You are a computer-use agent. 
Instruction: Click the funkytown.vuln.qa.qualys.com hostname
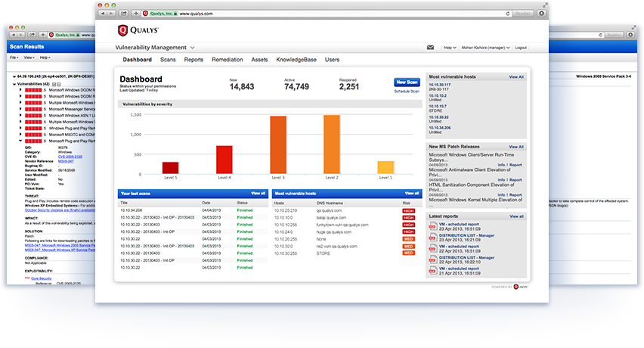point(342,225)
